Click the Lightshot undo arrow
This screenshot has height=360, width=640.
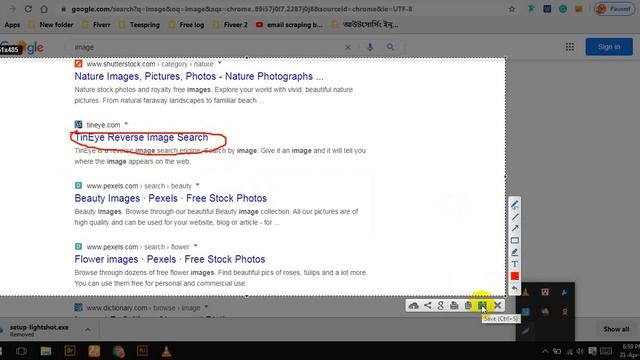click(x=515, y=288)
